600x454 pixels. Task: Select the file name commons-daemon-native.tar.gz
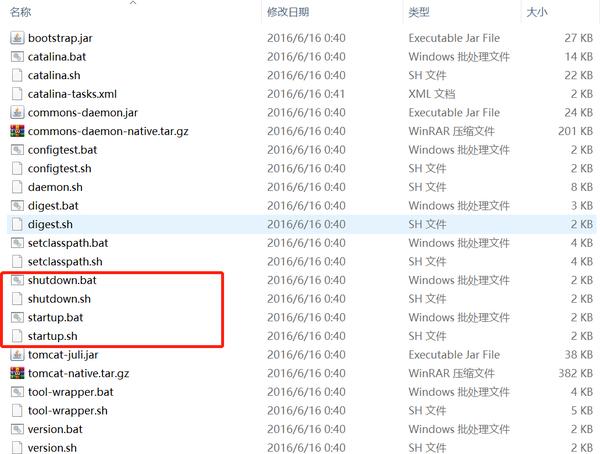(x=108, y=131)
